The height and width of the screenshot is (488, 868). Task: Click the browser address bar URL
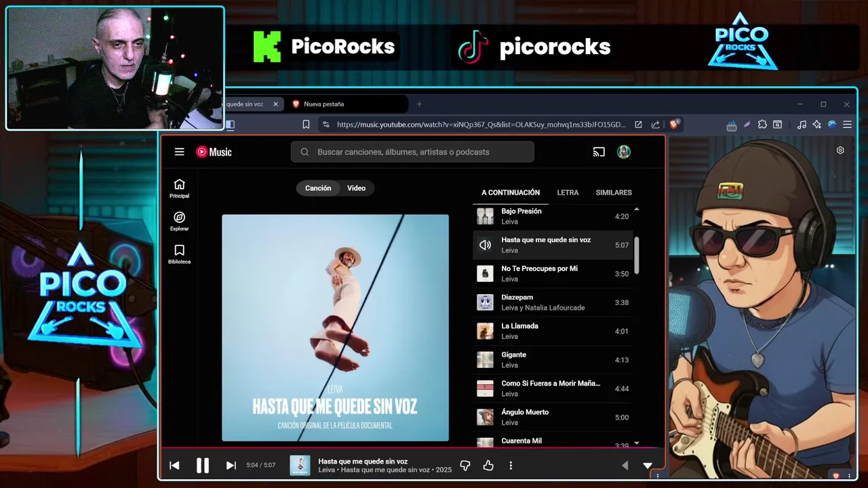tap(481, 124)
